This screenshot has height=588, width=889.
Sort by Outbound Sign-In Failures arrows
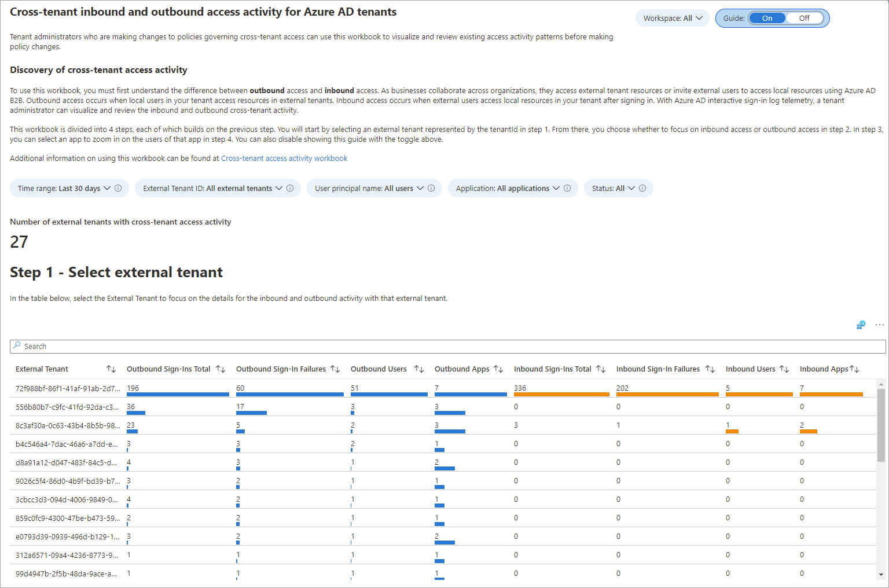tap(335, 369)
